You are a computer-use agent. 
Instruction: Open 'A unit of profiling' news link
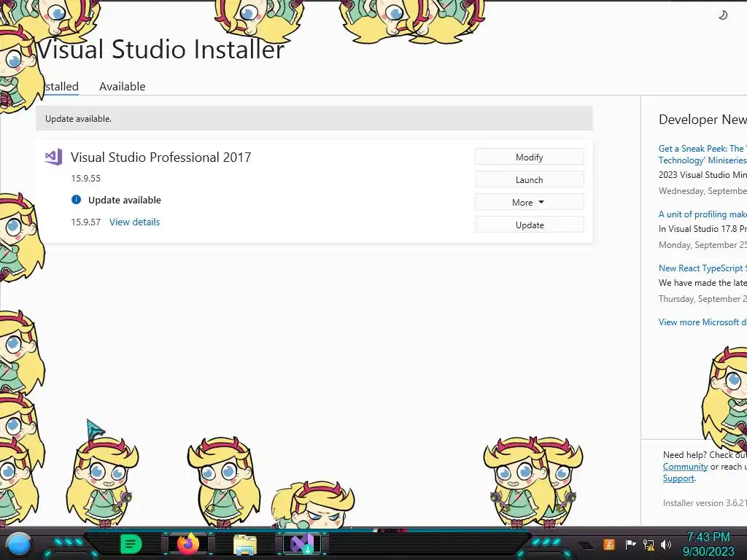coord(703,214)
